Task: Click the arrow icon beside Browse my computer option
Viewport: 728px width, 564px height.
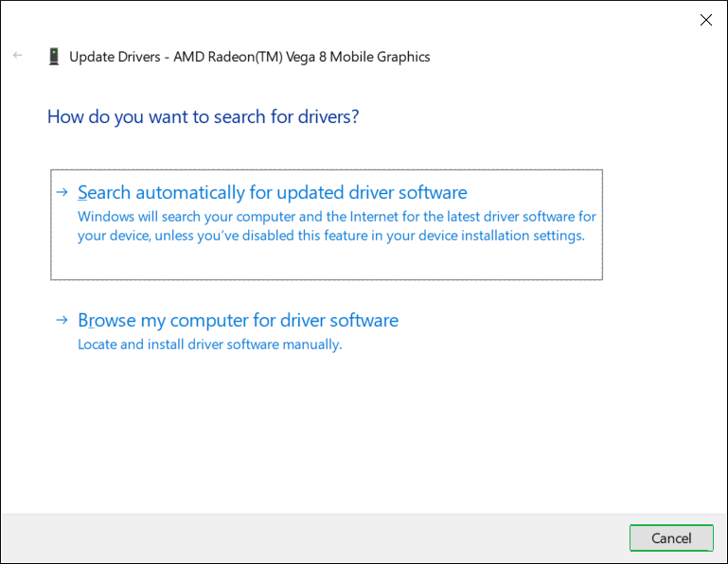Action: point(62,320)
